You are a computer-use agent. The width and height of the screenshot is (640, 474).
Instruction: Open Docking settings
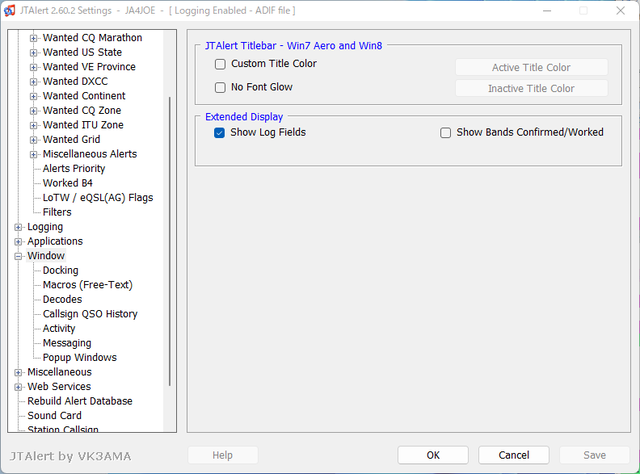pyautogui.click(x=60, y=270)
